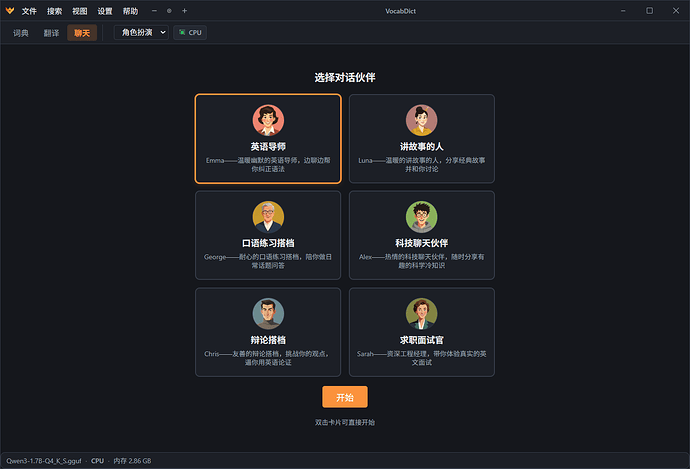Click George's description text on speaking card
Screen dimensions: 690x469
tap(268, 261)
